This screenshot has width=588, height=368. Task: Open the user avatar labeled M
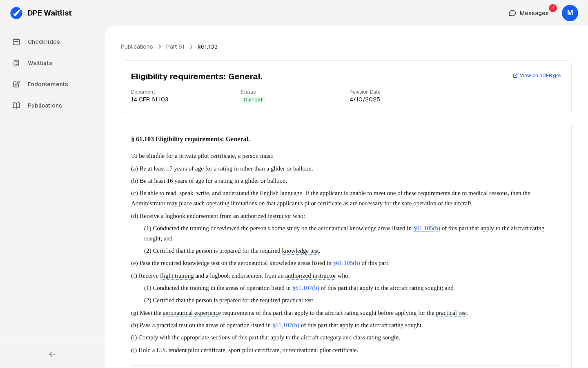click(x=570, y=13)
